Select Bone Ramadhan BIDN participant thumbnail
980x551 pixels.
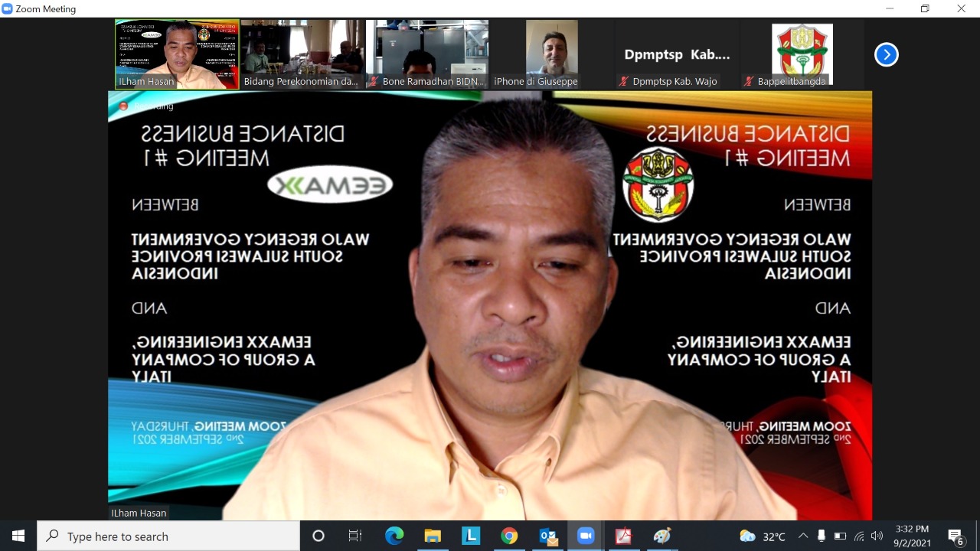(427, 54)
